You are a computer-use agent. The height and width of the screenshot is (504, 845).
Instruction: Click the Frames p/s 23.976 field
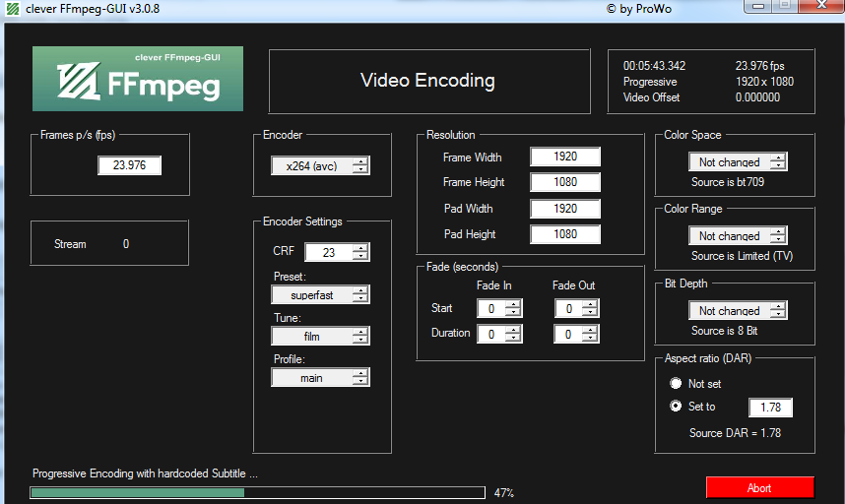(129, 165)
